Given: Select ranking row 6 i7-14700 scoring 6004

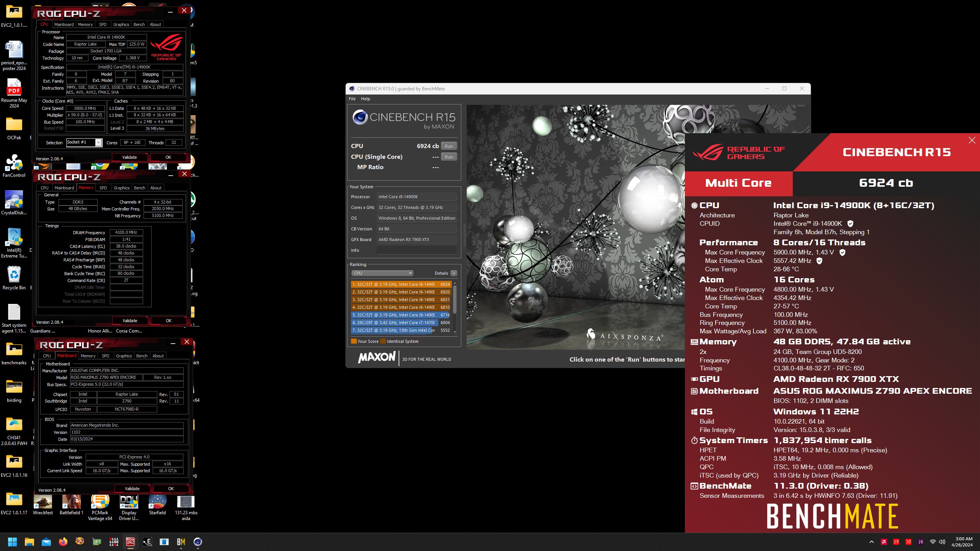Looking at the screenshot, I should [401, 323].
